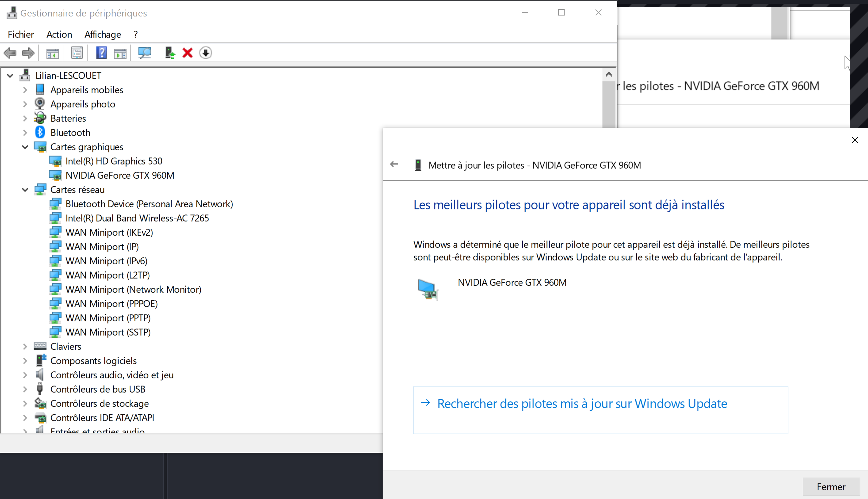Click the device tree scrollbar thumb

609,105
